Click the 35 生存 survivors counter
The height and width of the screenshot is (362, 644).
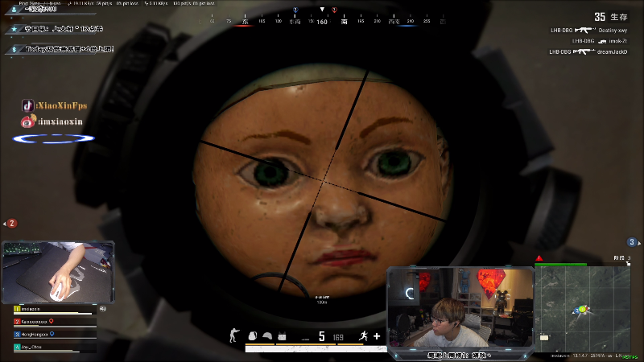tap(611, 17)
